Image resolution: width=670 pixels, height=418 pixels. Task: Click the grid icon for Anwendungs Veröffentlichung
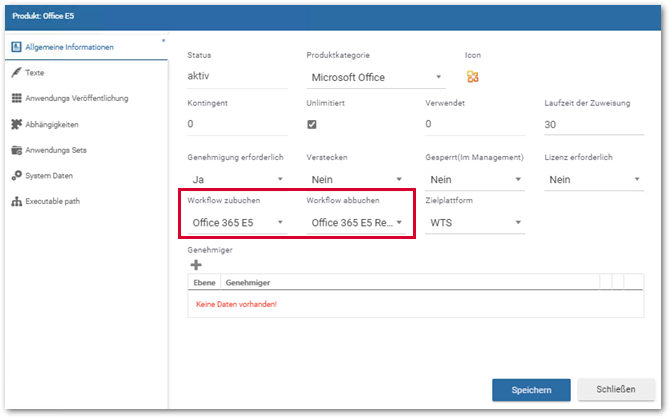16,98
